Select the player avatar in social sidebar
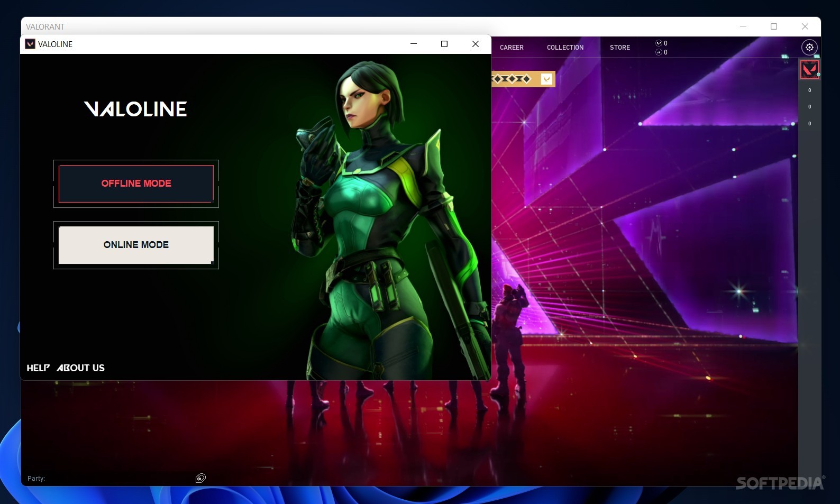Screen dimensions: 840x504 [x=809, y=70]
